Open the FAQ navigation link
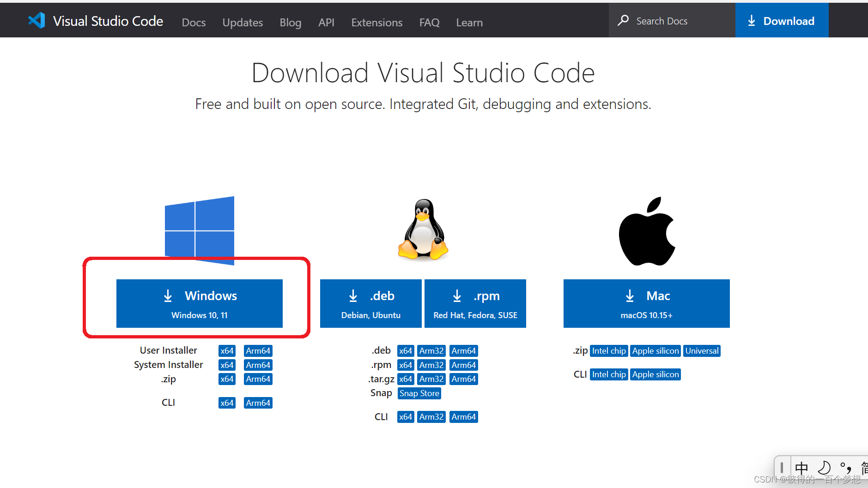Screen dimensions: 868x488 [x=430, y=22]
